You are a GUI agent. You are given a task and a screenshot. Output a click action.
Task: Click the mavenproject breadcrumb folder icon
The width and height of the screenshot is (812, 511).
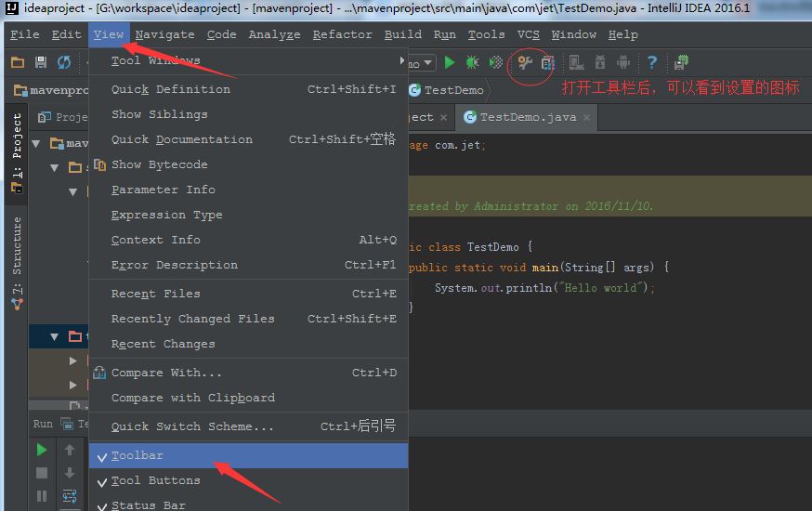point(20,91)
